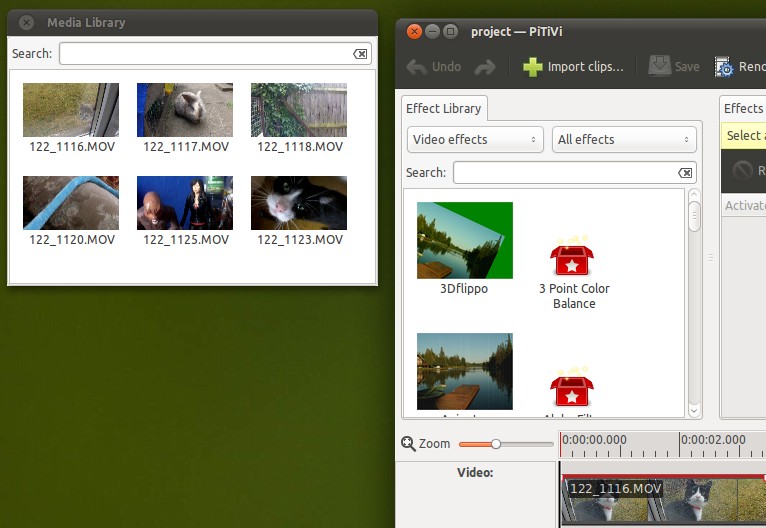Select the 122_1125.MOV clip thumbnail
This screenshot has width=766, height=528.
185,203
